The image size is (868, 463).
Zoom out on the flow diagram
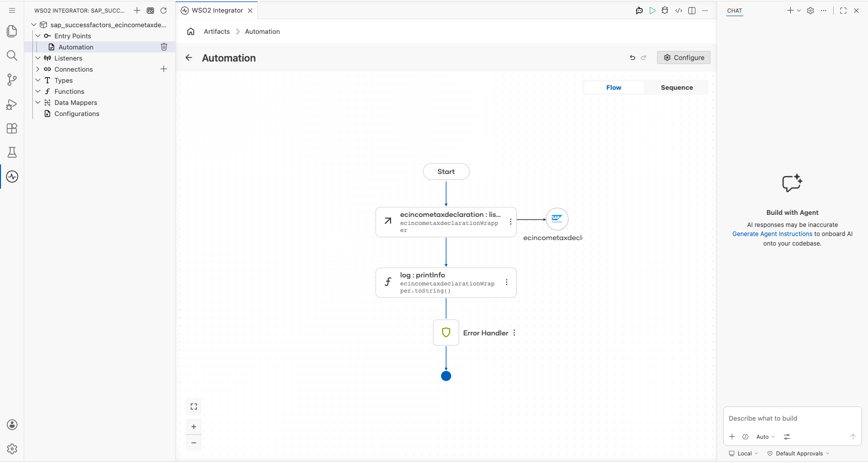pos(194,443)
